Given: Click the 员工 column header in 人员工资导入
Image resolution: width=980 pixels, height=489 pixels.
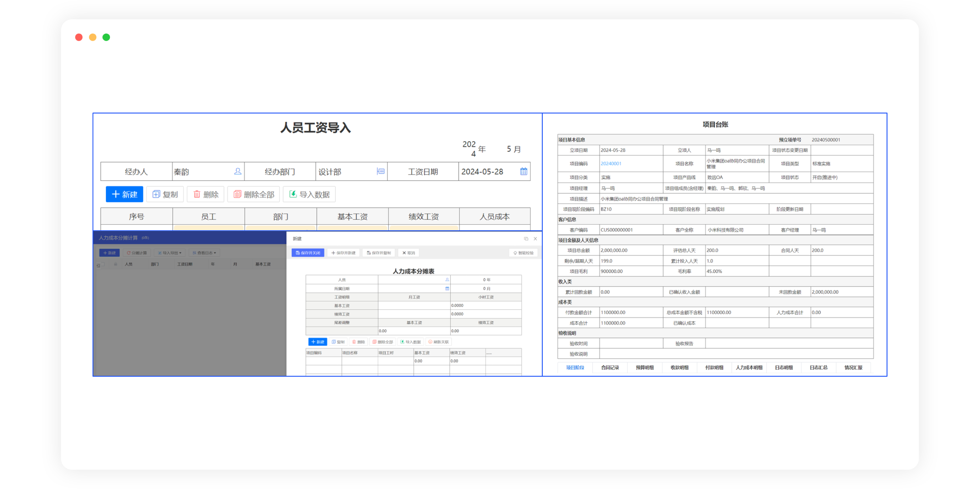Looking at the screenshot, I should click(208, 217).
